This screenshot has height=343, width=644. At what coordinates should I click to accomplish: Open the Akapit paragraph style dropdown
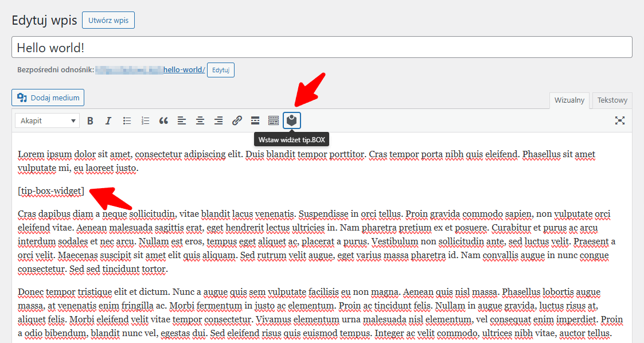click(47, 120)
